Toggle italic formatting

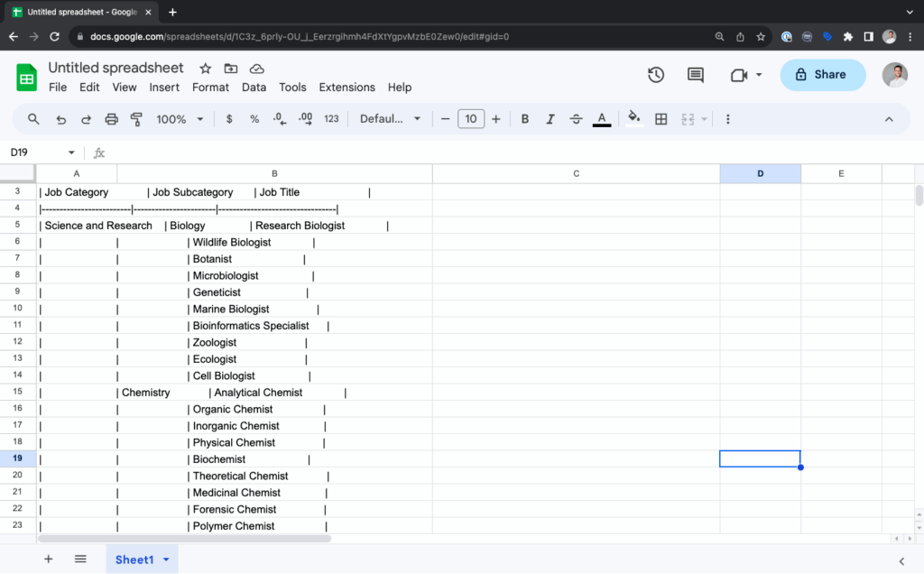point(550,119)
